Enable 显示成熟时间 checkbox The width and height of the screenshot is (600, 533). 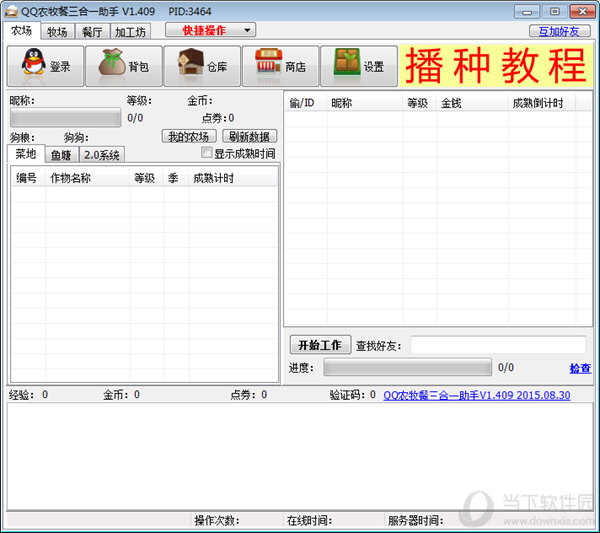tap(206, 153)
